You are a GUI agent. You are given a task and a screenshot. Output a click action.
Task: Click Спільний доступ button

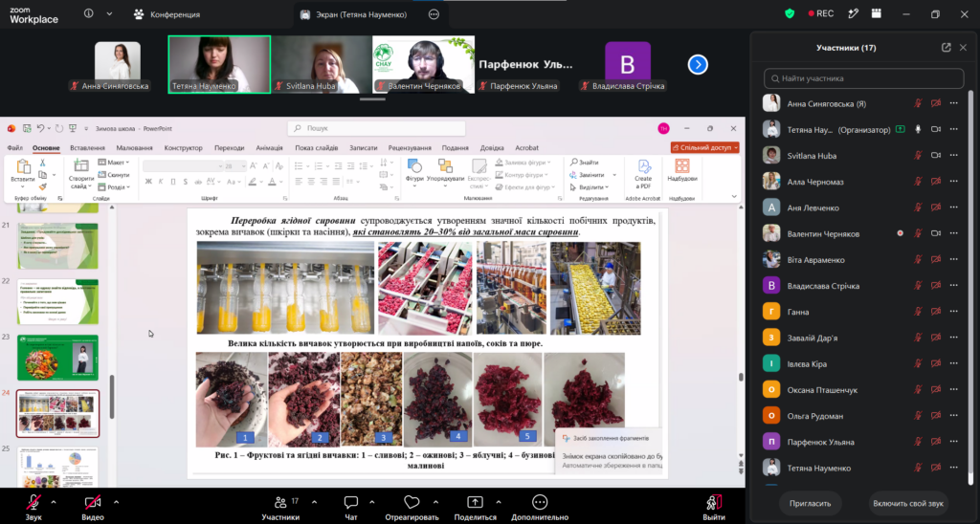[x=705, y=147]
